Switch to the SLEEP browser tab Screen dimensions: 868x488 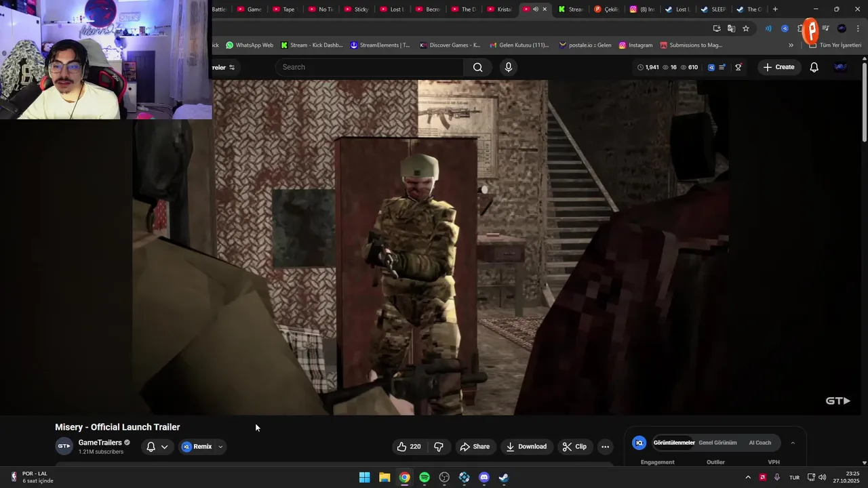(713, 9)
